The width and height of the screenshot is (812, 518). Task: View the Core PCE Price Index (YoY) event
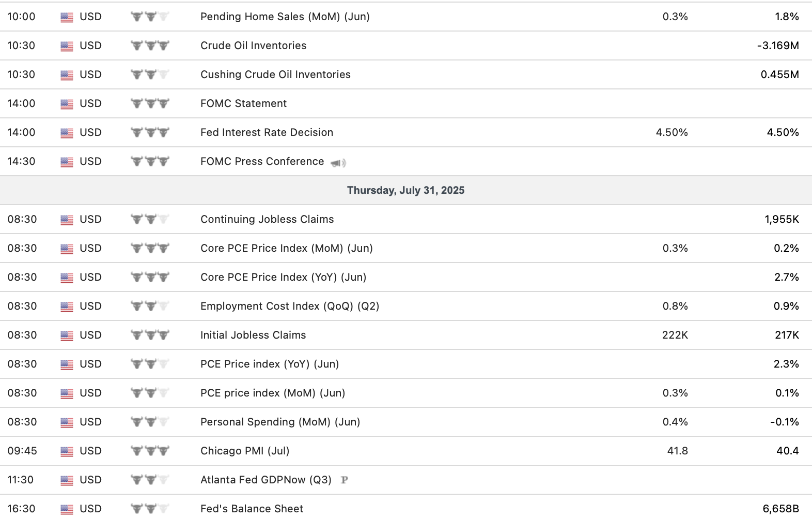pos(283,277)
